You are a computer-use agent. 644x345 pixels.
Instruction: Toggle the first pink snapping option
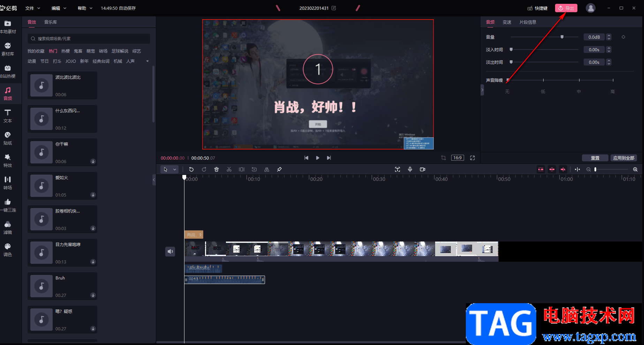point(541,169)
